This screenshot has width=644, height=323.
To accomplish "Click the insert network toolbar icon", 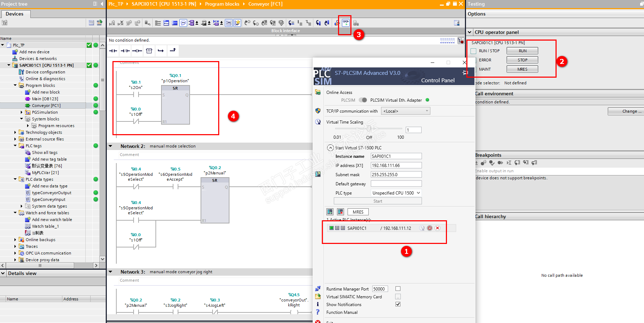I will click(x=112, y=23).
